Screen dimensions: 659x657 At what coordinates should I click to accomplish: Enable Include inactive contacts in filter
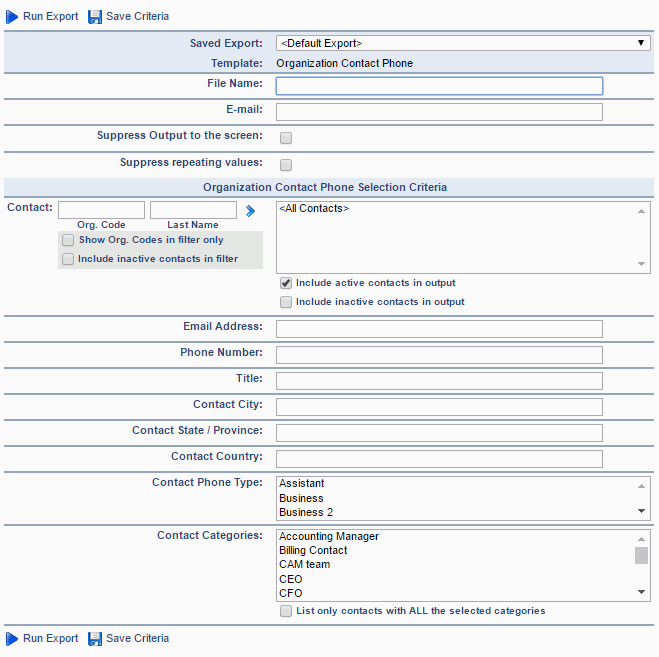click(x=68, y=259)
